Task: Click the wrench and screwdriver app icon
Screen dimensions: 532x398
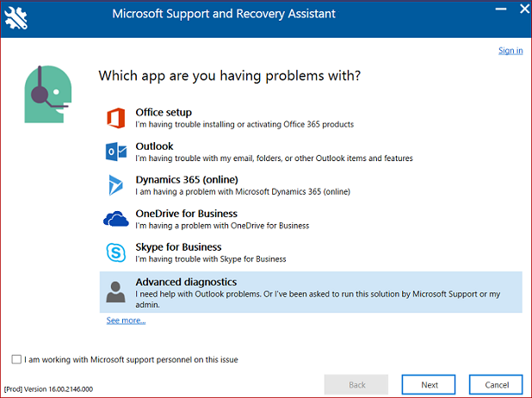Action: coord(16,18)
